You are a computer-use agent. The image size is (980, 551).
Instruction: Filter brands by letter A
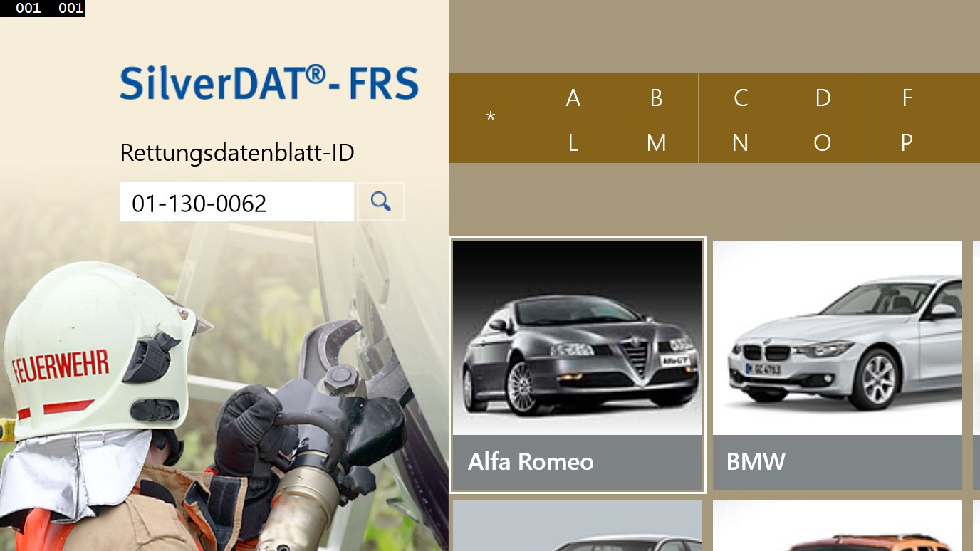click(x=573, y=98)
